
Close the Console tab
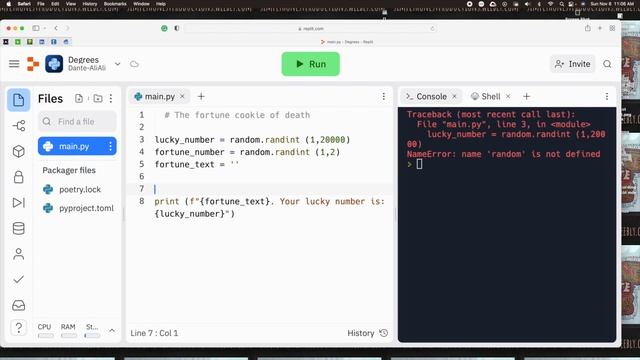(x=454, y=96)
